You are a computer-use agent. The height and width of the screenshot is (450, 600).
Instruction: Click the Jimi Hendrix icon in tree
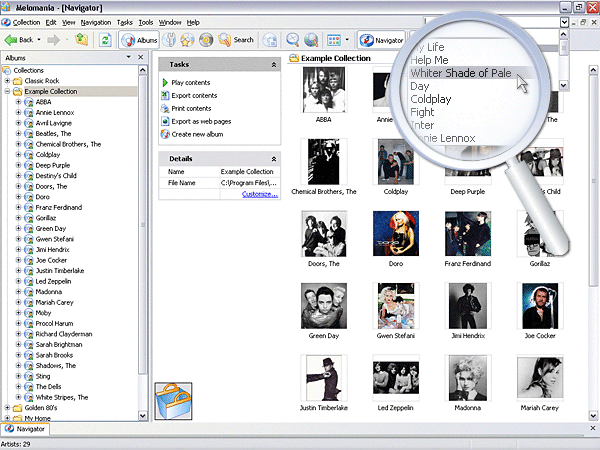click(29, 249)
